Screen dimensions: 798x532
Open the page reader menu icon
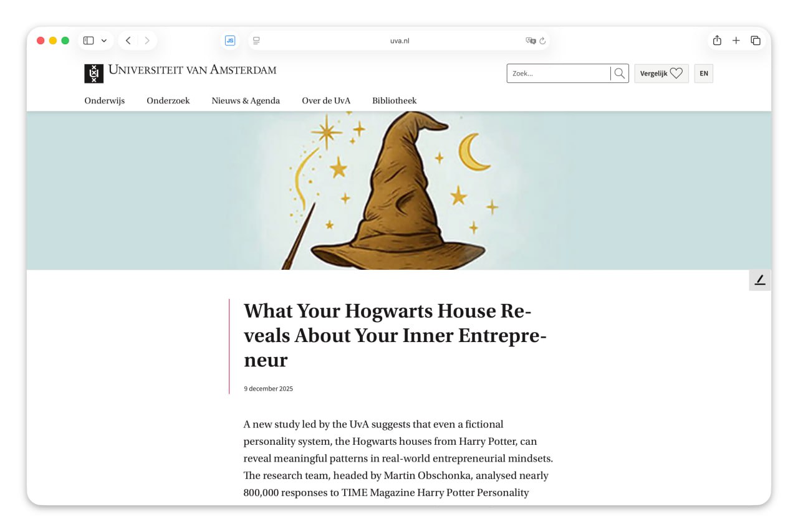tap(256, 40)
